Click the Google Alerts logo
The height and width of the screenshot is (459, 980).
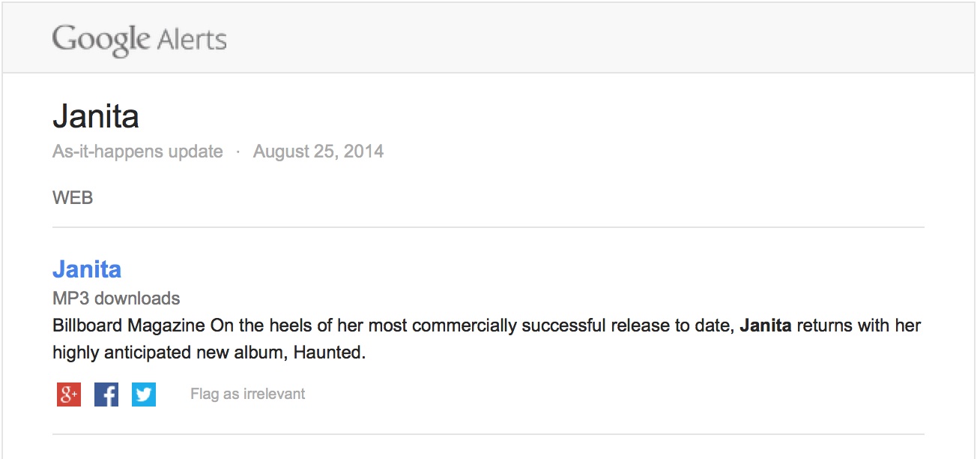pos(139,38)
